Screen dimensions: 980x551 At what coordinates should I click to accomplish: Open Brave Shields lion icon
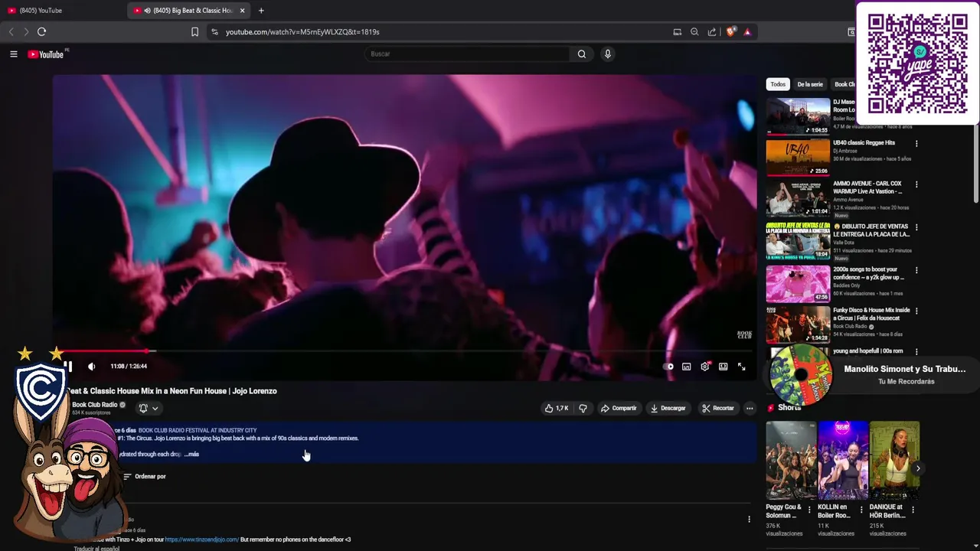tap(730, 32)
